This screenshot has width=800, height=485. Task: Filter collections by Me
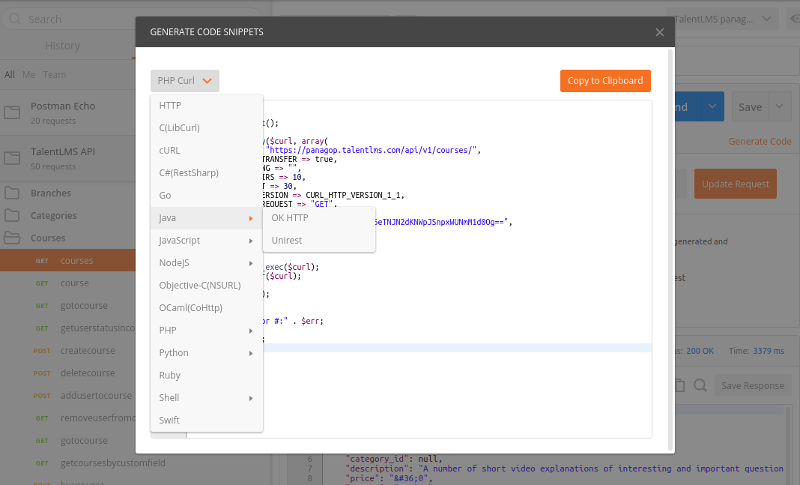[29, 74]
